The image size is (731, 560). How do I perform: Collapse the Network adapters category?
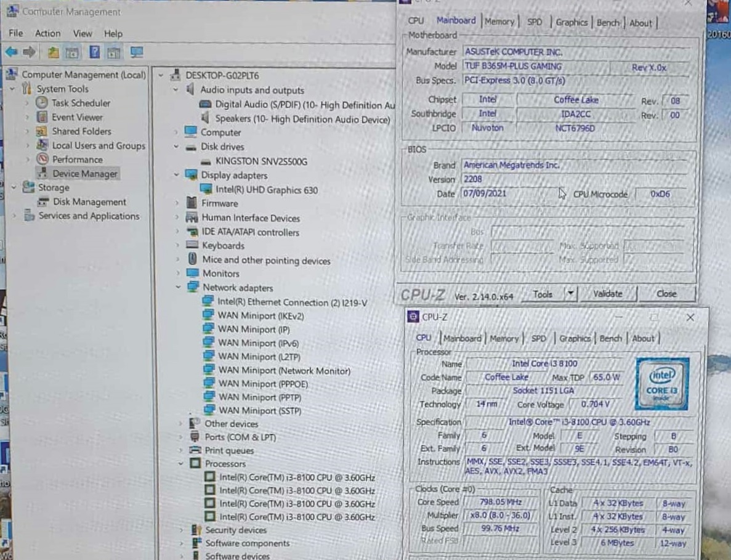177,287
